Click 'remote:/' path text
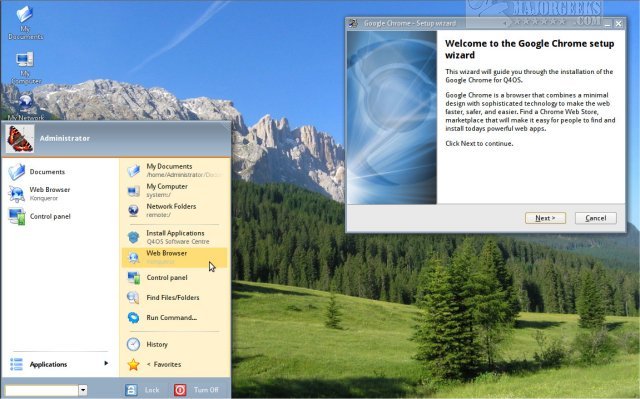Screen dimensions: 640x399 pyautogui.click(x=159, y=215)
